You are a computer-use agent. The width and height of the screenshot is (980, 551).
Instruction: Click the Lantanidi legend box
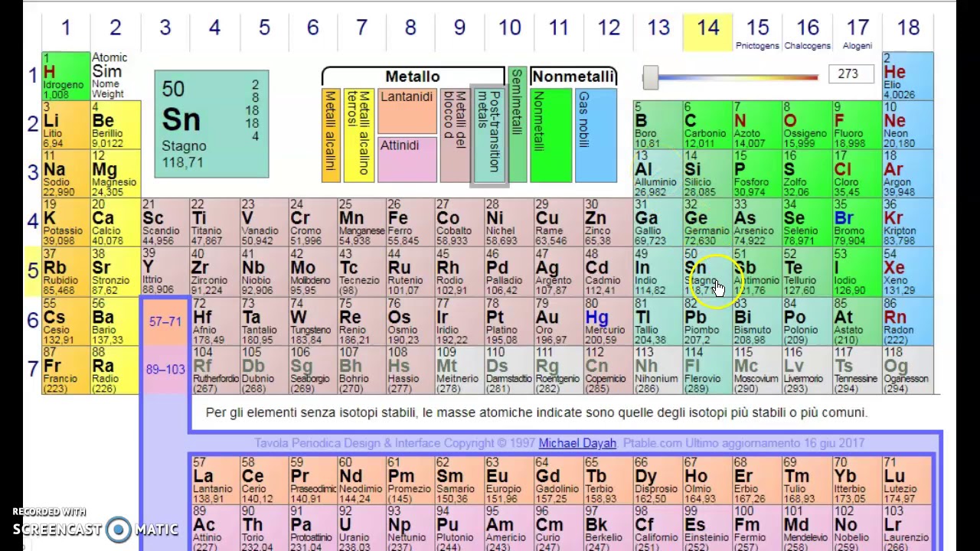[x=407, y=110]
